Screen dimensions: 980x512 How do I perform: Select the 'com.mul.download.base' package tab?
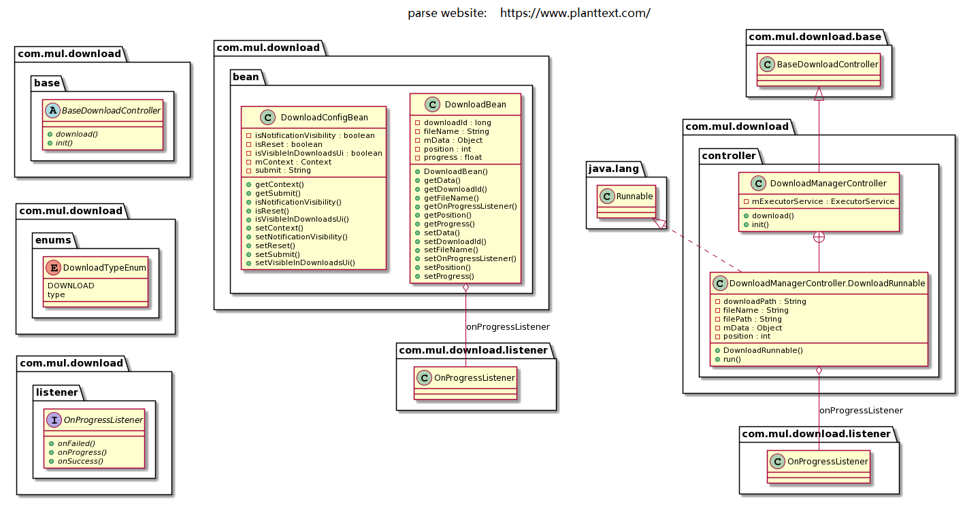click(815, 36)
